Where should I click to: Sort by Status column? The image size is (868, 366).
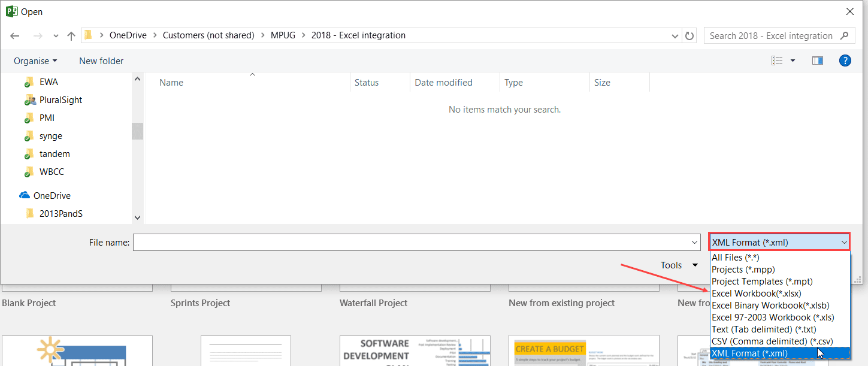pyautogui.click(x=367, y=83)
